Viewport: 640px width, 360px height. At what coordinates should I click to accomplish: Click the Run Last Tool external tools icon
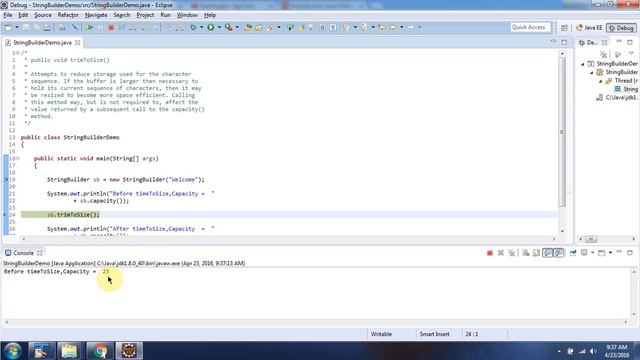(x=229, y=27)
